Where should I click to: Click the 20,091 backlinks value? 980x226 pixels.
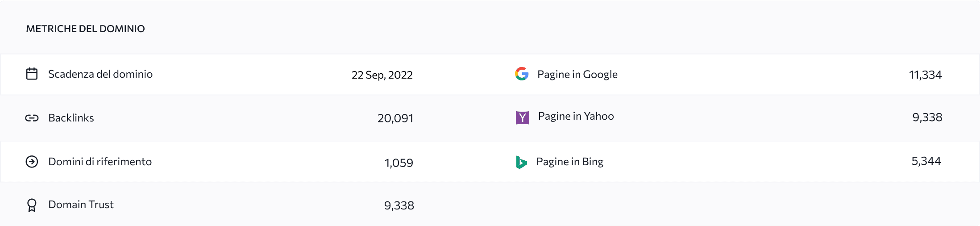[x=395, y=118]
